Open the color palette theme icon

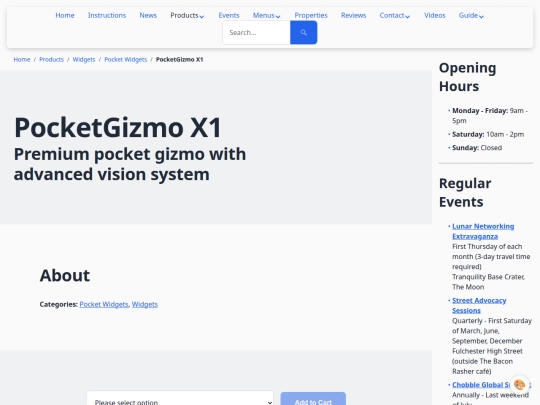(x=519, y=384)
